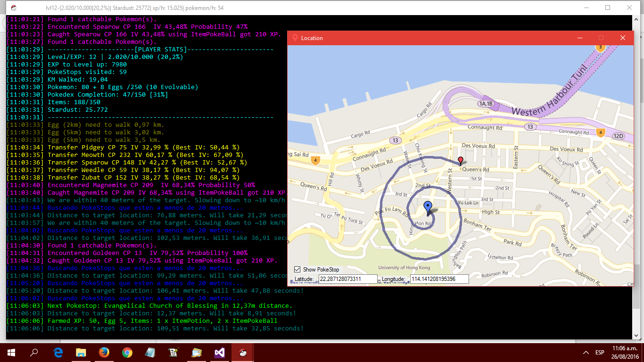Click the 'EXP to Level up: 7980' line

(x=67, y=65)
